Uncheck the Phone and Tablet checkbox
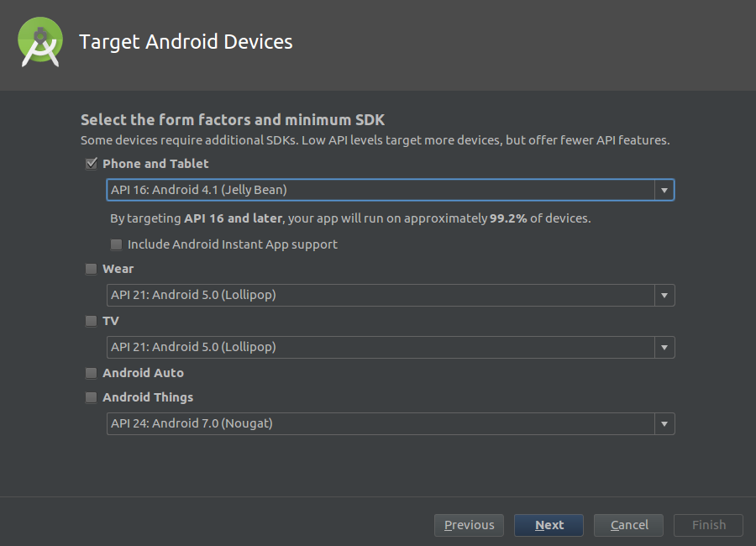The height and width of the screenshot is (546, 756). click(91, 164)
